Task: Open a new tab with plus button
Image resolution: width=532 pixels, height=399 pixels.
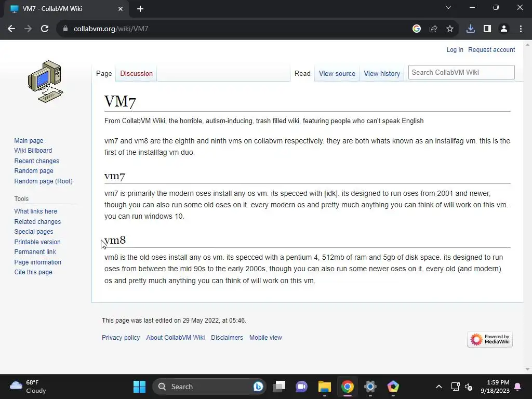Action: tap(140, 9)
